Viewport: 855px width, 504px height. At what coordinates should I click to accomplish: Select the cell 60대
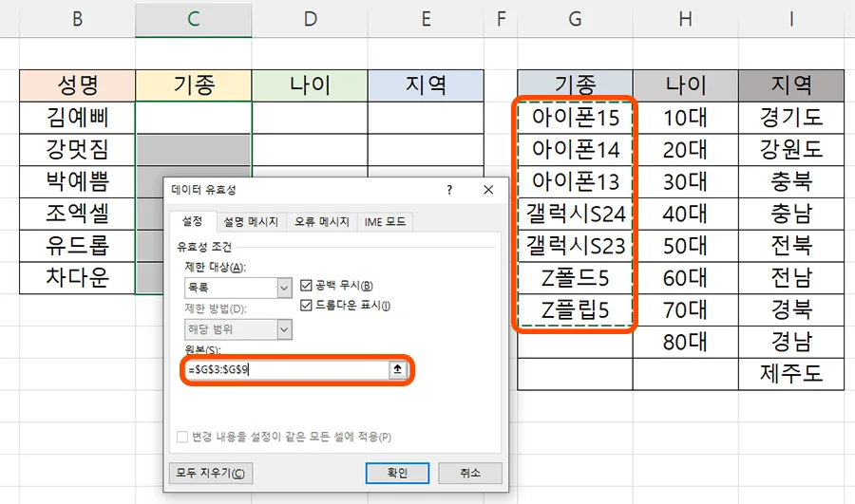(685, 278)
